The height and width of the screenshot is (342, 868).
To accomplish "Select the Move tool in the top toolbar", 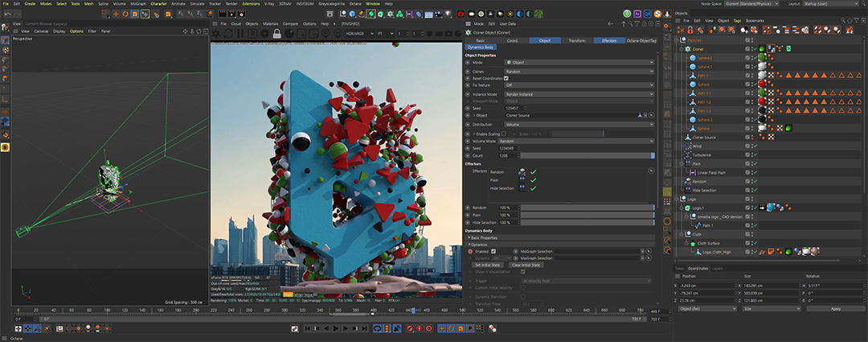I will pyautogui.click(x=117, y=14).
